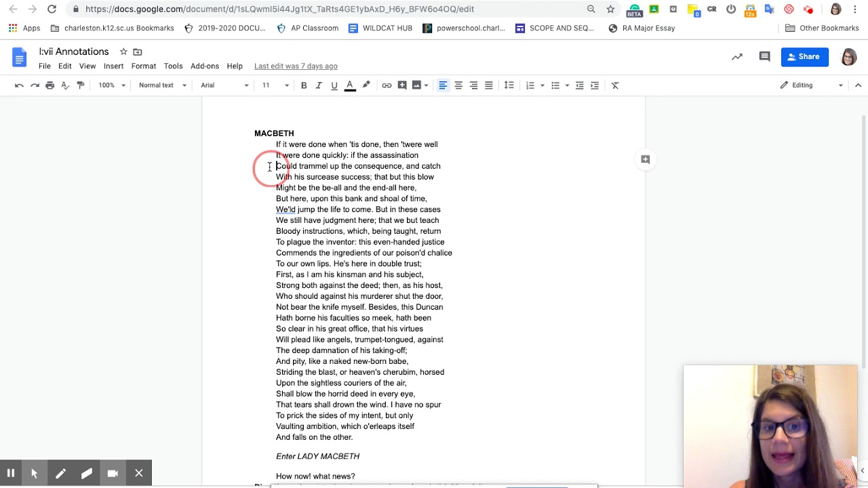Toggle bold formatting
The image size is (868, 488).
click(304, 85)
